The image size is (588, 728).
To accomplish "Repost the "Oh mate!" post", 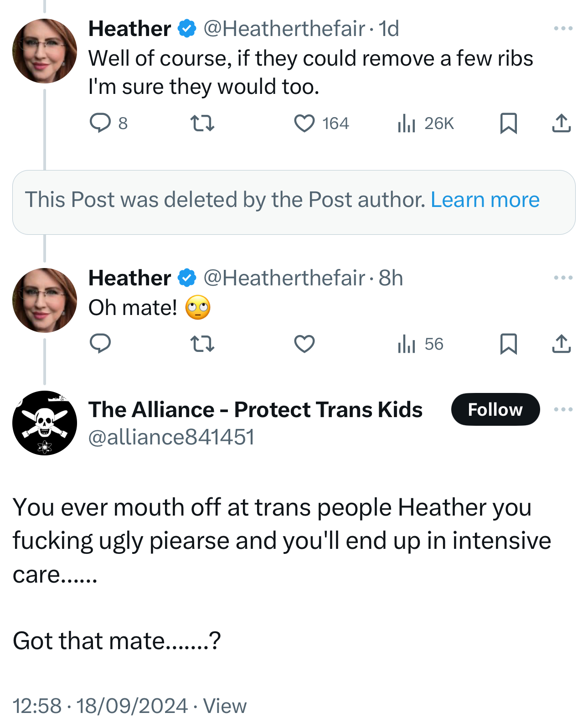I will coord(202,344).
